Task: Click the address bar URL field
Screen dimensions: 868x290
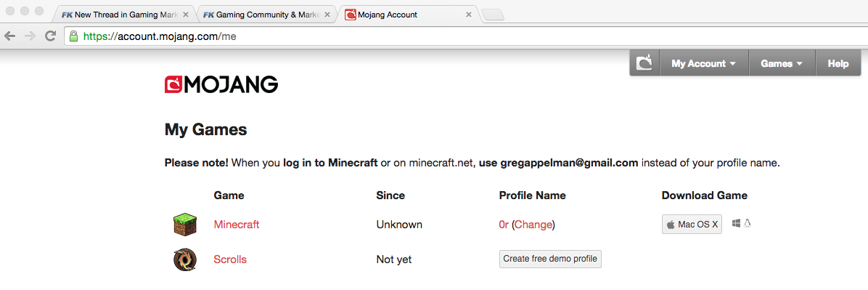Action: click(465, 36)
